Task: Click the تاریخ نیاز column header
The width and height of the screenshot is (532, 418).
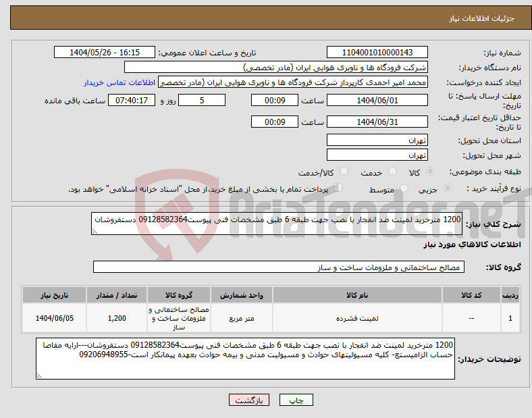Action: 54,295
